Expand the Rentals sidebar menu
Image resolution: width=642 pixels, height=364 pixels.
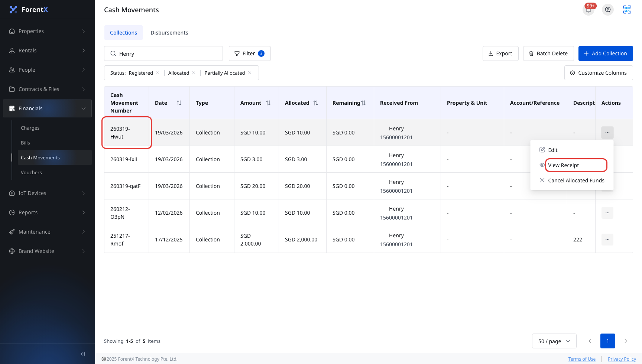coord(47,51)
